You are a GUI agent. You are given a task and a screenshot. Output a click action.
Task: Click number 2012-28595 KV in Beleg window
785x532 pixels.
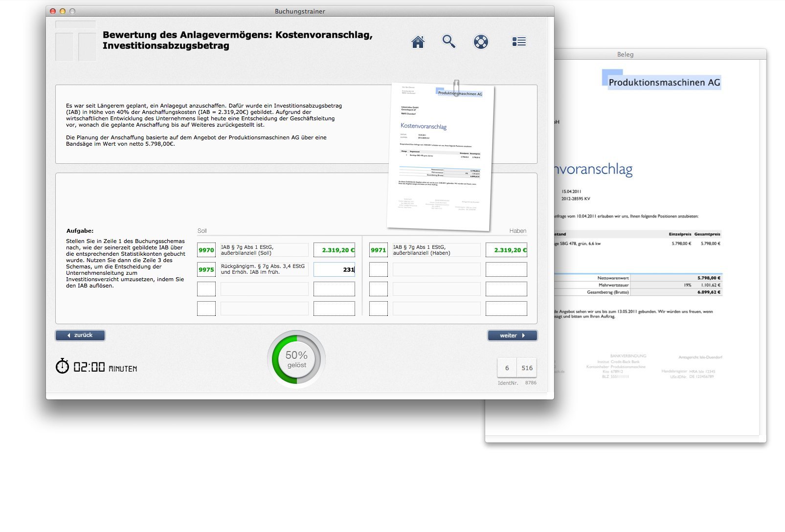pos(576,199)
